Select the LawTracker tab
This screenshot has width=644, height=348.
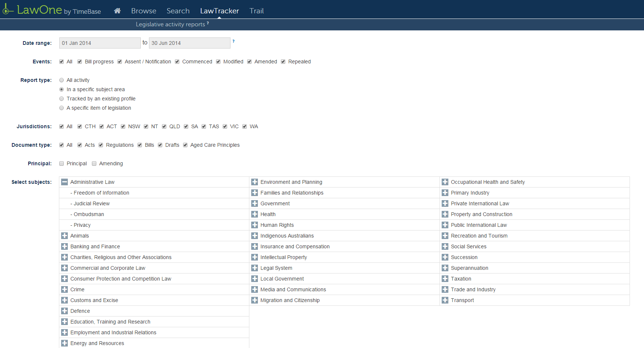(x=220, y=11)
